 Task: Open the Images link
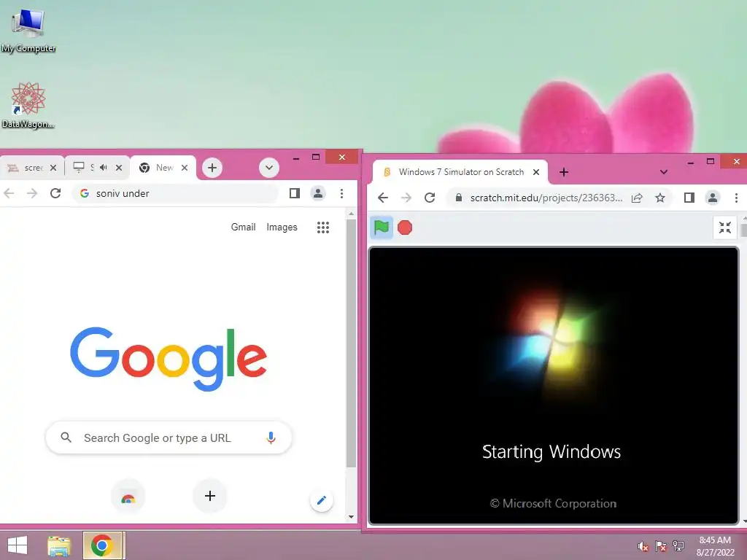(282, 227)
